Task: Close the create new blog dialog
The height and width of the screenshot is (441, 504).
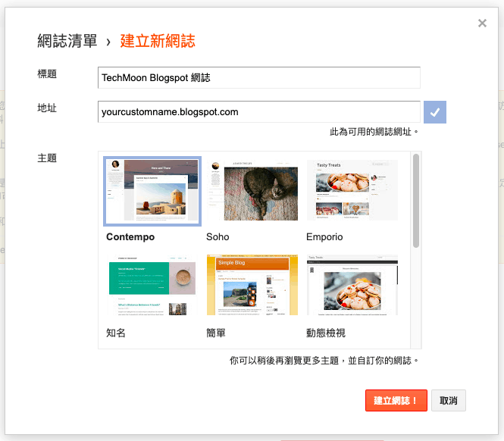Action: coord(482,23)
